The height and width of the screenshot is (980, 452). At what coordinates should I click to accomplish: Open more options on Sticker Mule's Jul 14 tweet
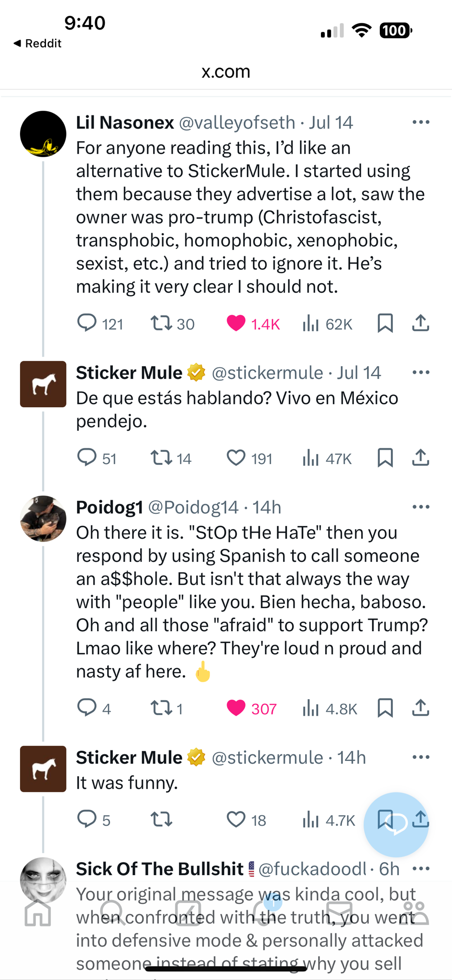point(420,372)
